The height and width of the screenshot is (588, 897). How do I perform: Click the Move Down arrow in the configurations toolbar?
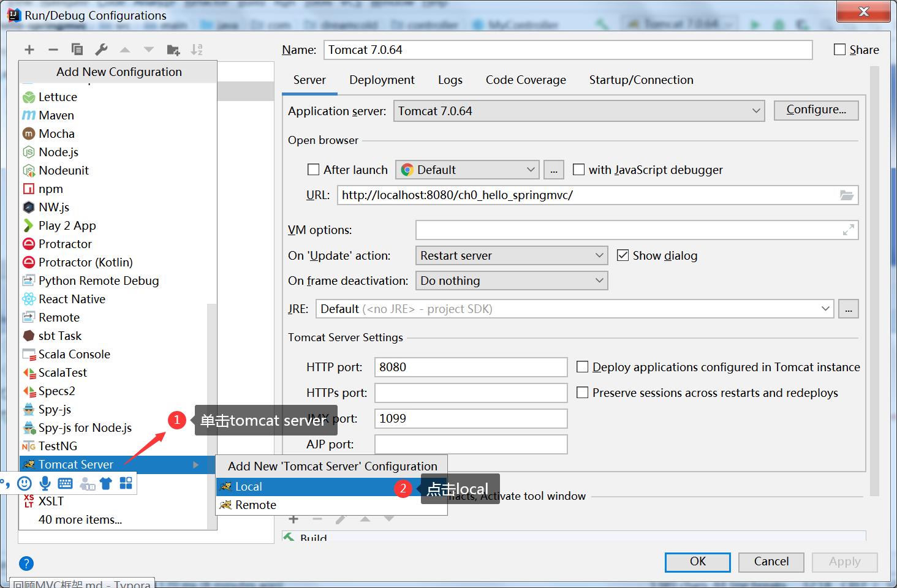(149, 50)
